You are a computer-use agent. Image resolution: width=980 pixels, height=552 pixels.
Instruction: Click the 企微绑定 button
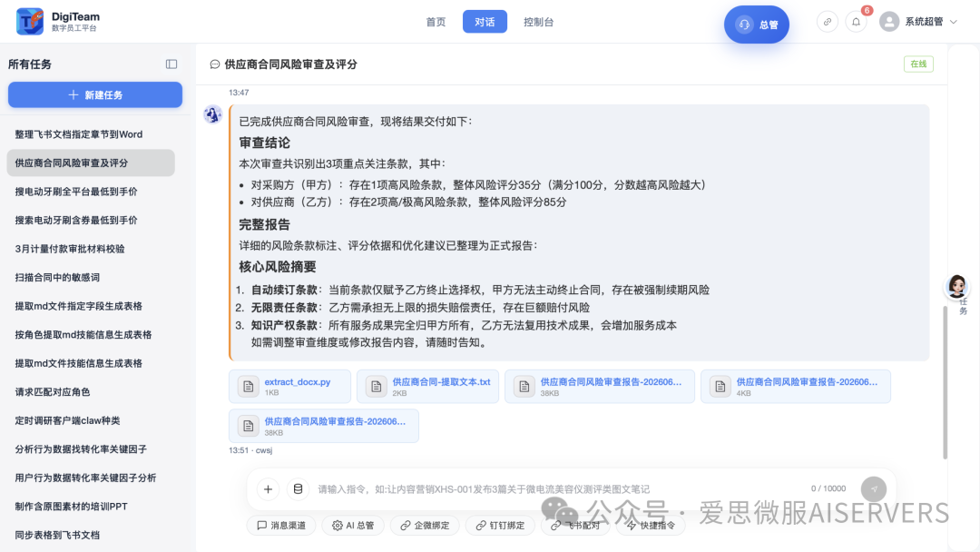425,525
